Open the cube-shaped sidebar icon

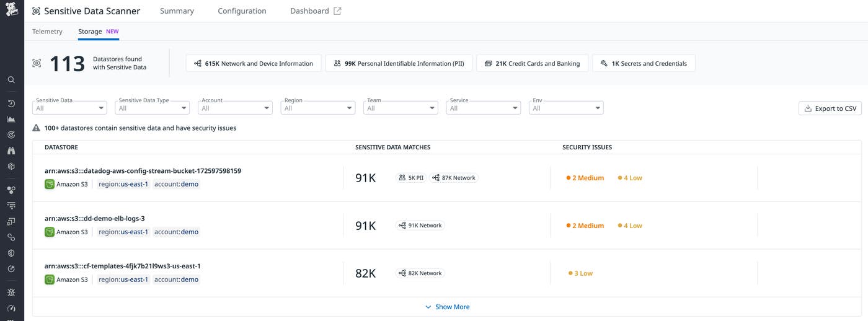11,166
